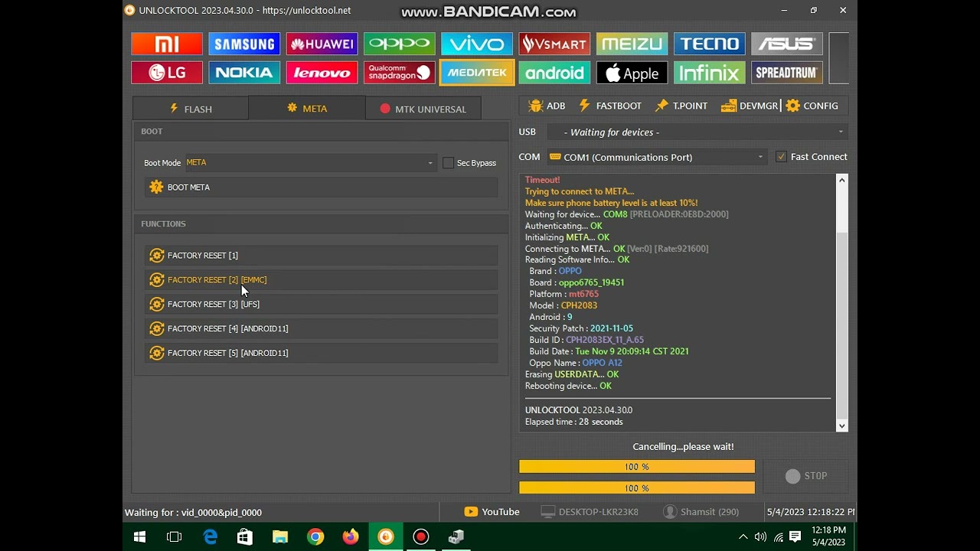
Task: Click the Oppo Name OPPO A12 line
Action: 575,363
